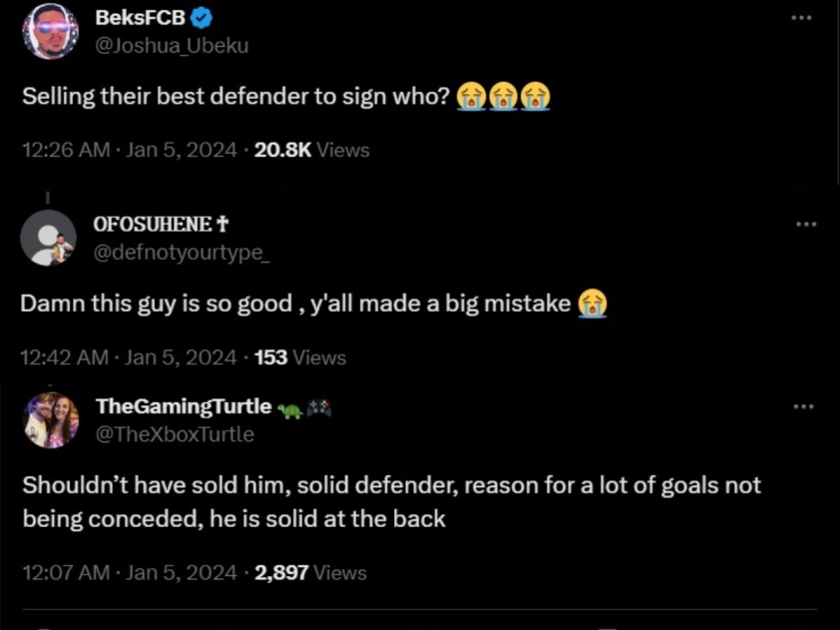The image size is (840, 630).
Task: Click crying emoji in OFOSUHENE tweet
Action: tap(592, 304)
